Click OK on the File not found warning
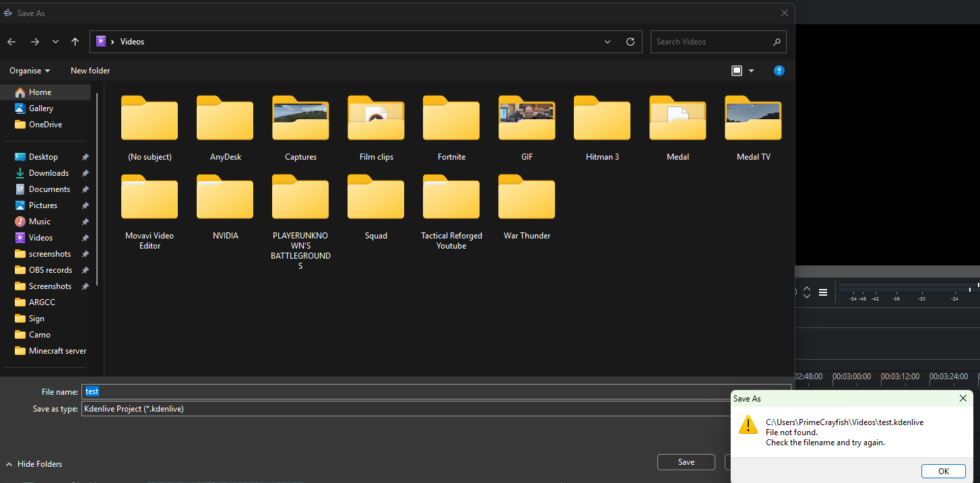Screen dimensions: 980x483 coord(943,471)
